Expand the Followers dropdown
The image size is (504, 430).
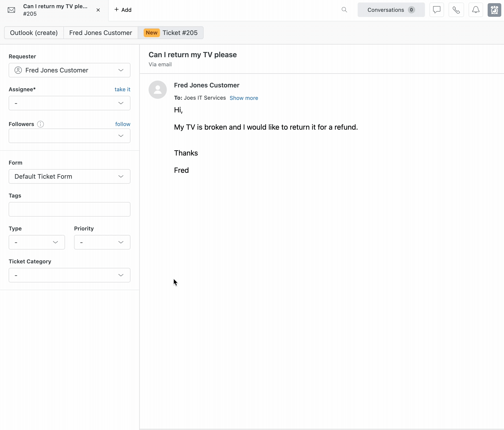click(x=70, y=136)
